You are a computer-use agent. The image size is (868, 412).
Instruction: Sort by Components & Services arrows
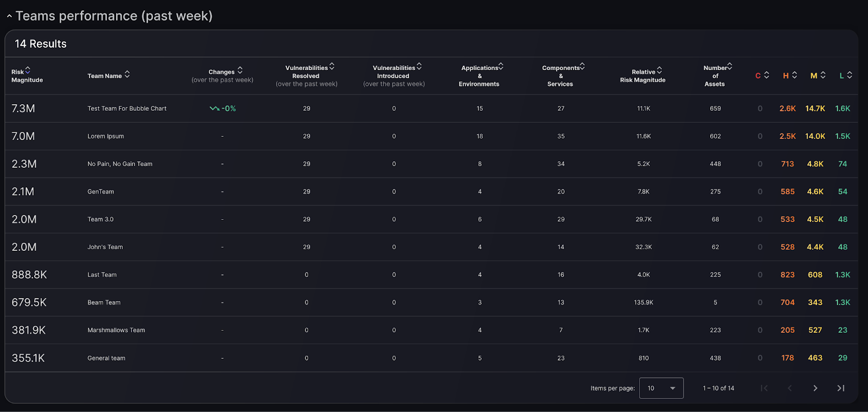click(x=582, y=66)
